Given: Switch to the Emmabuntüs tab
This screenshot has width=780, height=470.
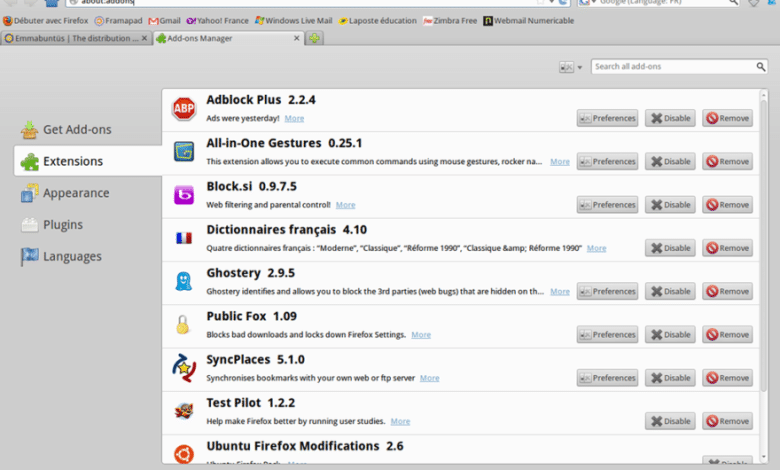Looking at the screenshot, I should click(76, 38).
